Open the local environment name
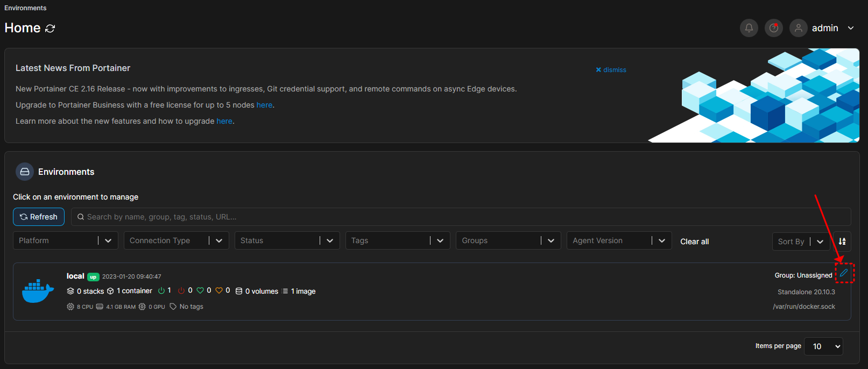 tap(75, 276)
